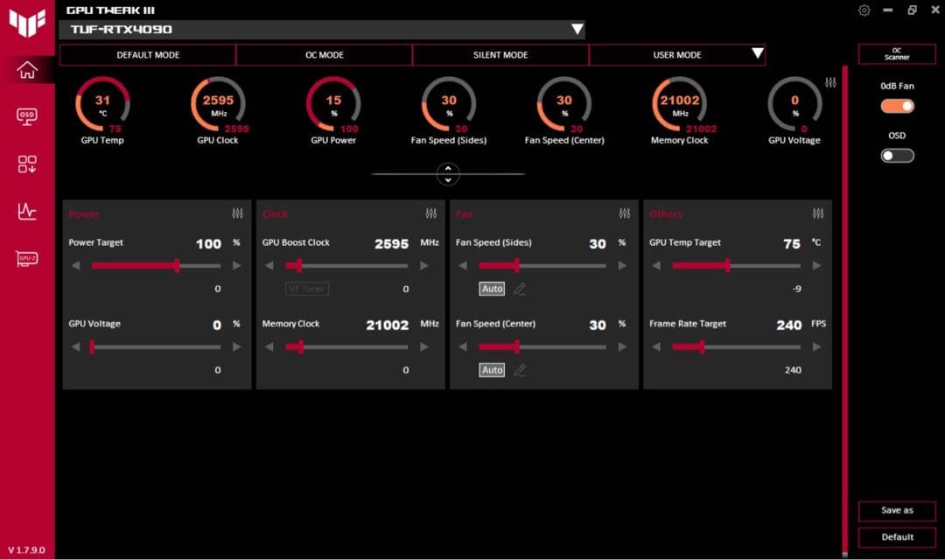Open the Home page in sidebar
Screen dimensions: 945x560
(x=27, y=70)
